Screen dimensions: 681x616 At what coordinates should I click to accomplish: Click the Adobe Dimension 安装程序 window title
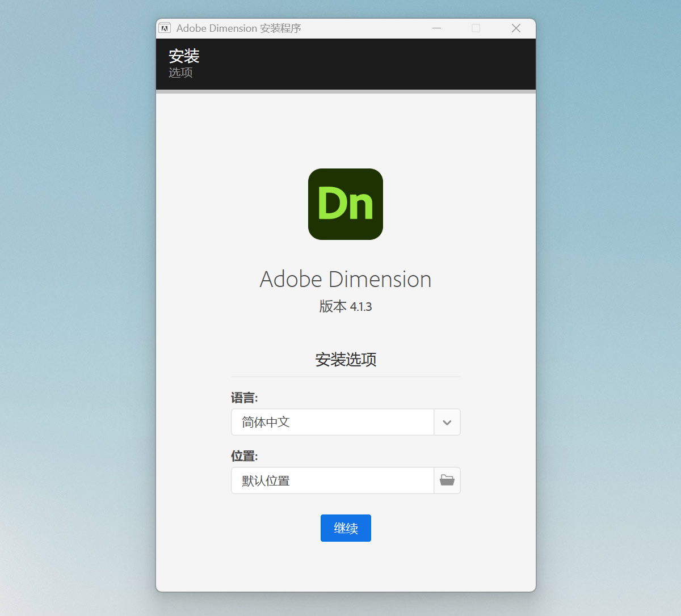click(238, 28)
